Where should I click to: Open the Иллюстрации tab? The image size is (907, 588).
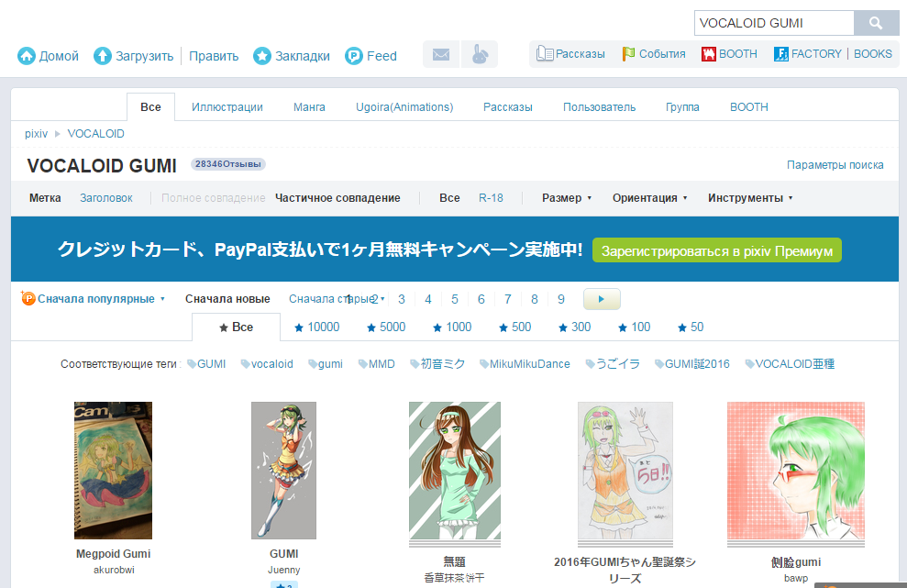[227, 107]
